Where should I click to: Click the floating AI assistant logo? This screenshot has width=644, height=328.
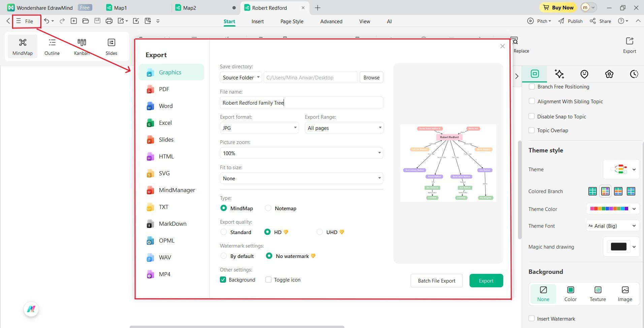coord(31,309)
